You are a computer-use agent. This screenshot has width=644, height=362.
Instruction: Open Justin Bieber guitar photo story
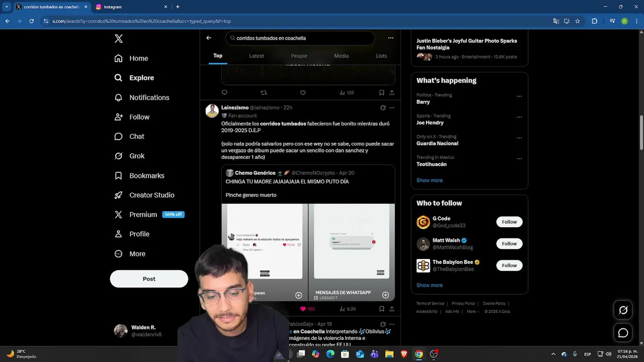point(469,48)
